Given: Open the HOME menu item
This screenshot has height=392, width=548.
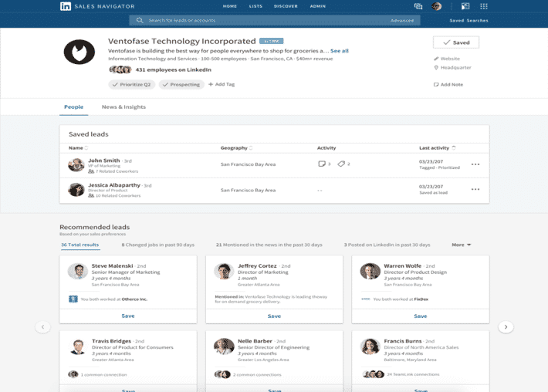Looking at the screenshot, I should tap(229, 6).
